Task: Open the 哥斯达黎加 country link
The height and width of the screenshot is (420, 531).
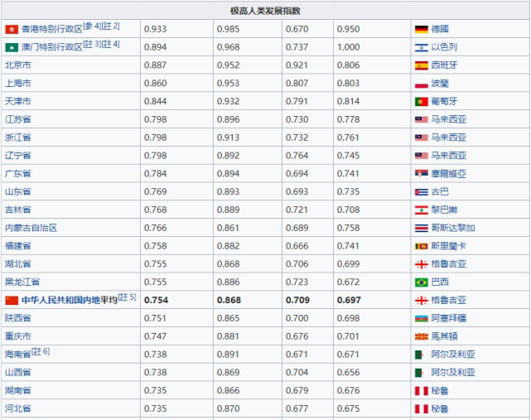Action: pos(453,228)
